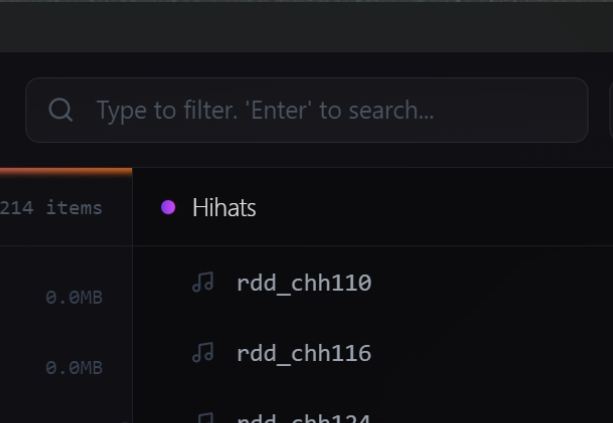Click the magnifier search icon

point(60,110)
